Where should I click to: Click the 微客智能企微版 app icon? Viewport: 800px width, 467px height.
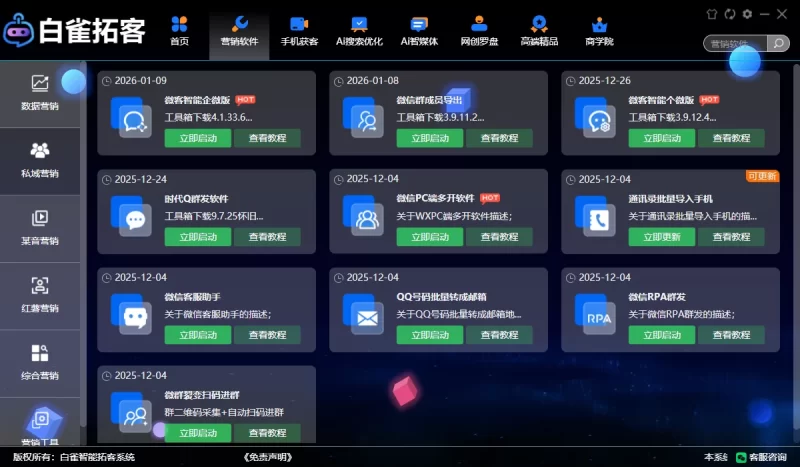pos(131,117)
